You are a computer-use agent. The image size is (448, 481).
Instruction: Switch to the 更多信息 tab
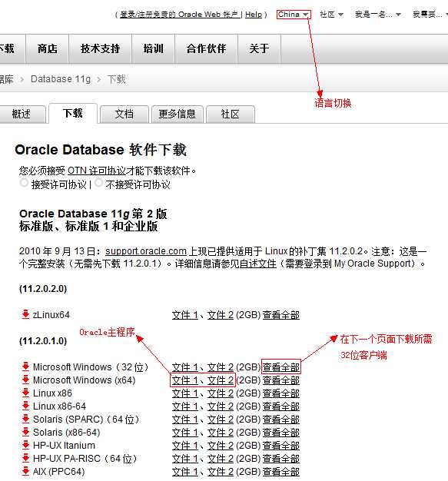[177, 114]
